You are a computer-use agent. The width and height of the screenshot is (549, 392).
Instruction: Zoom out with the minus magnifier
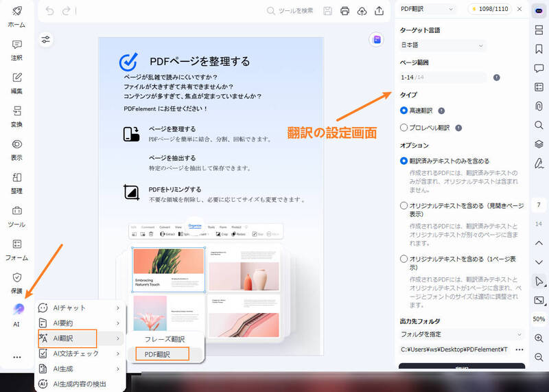[x=539, y=357]
